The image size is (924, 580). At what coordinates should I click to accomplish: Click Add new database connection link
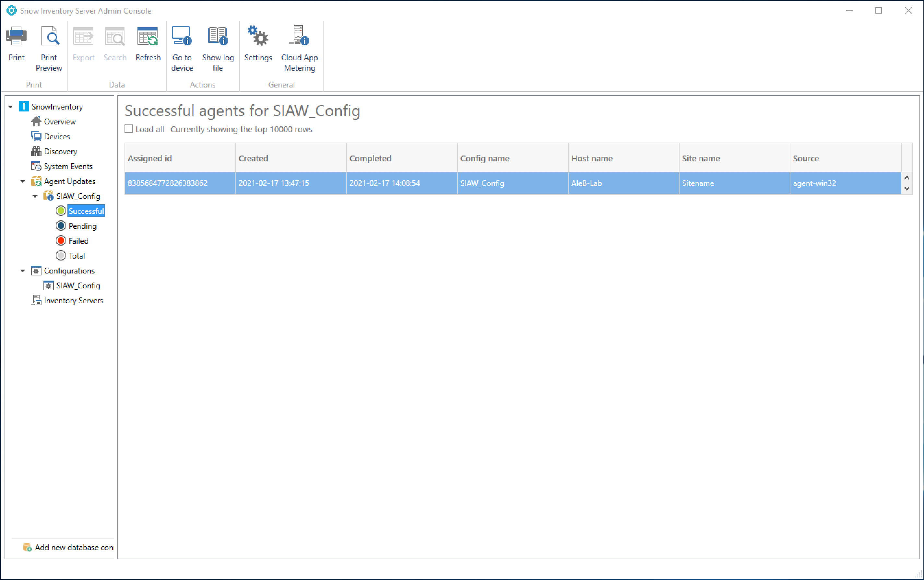point(74,547)
